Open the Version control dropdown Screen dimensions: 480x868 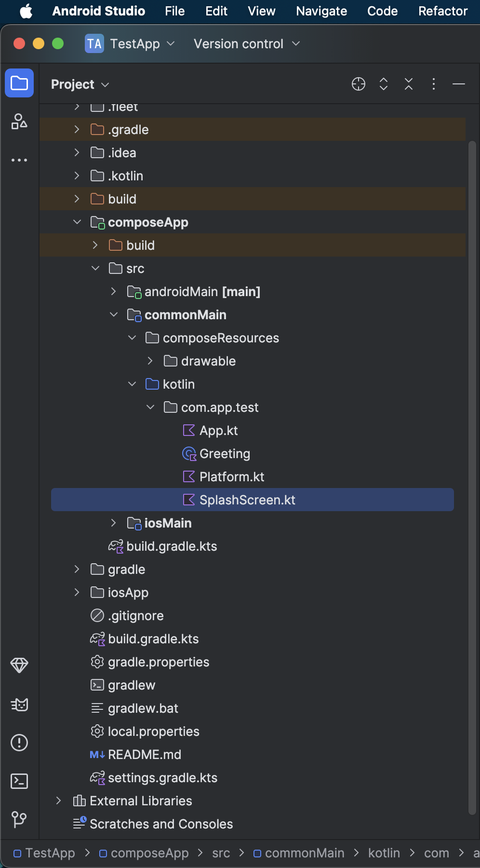247,44
